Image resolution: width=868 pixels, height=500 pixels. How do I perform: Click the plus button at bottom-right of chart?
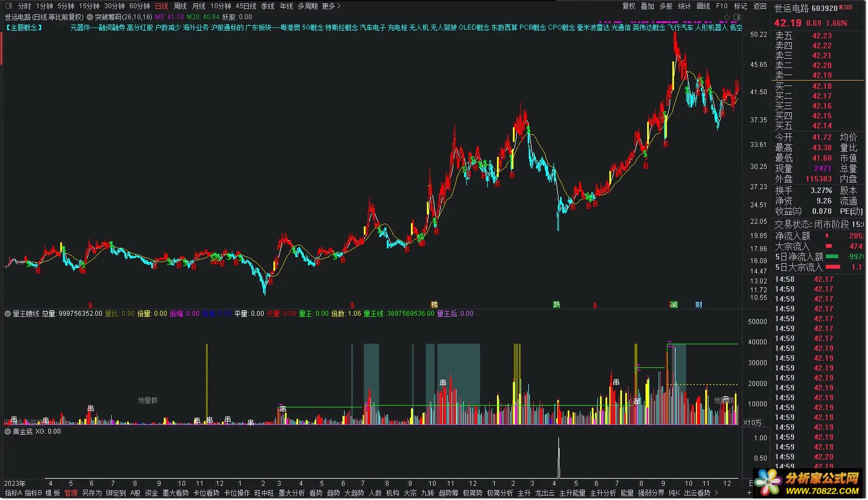749,493
